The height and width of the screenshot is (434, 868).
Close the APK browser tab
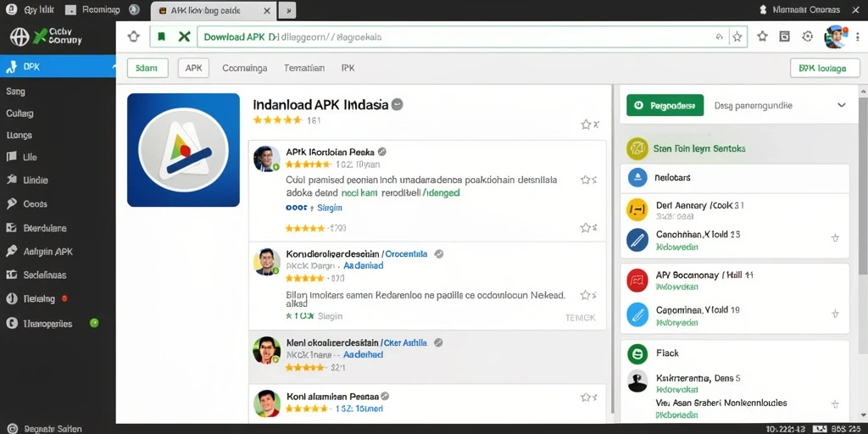[x=267, y=10]
